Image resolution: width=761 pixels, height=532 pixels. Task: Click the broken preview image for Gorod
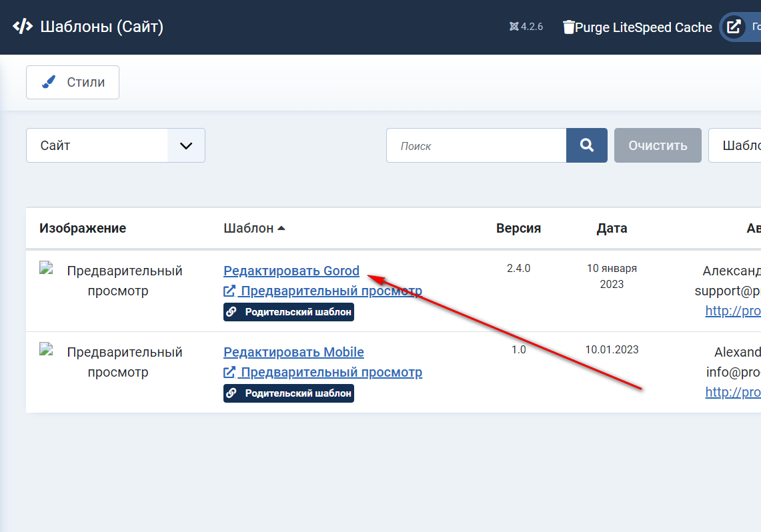(x=46, y=269)
